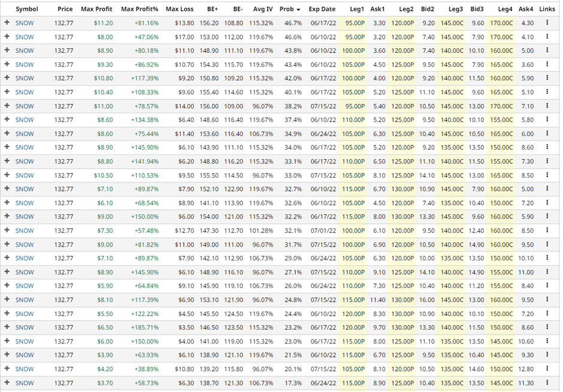Click the vertical dots in the 32.1% Prob row
Viewport: 563px width, 392px height.
(547, 230)
